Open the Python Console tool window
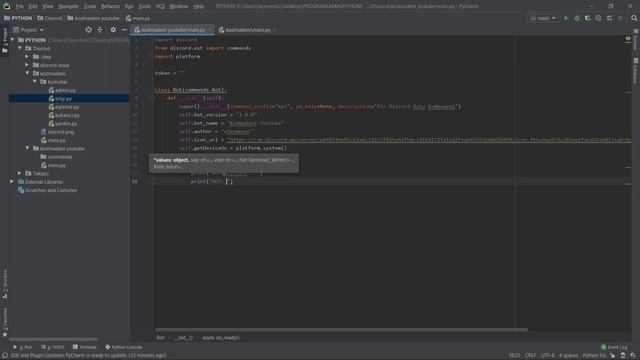Viewport: 640px width, 360px height. pyautogui.click(x=124, y=347)
